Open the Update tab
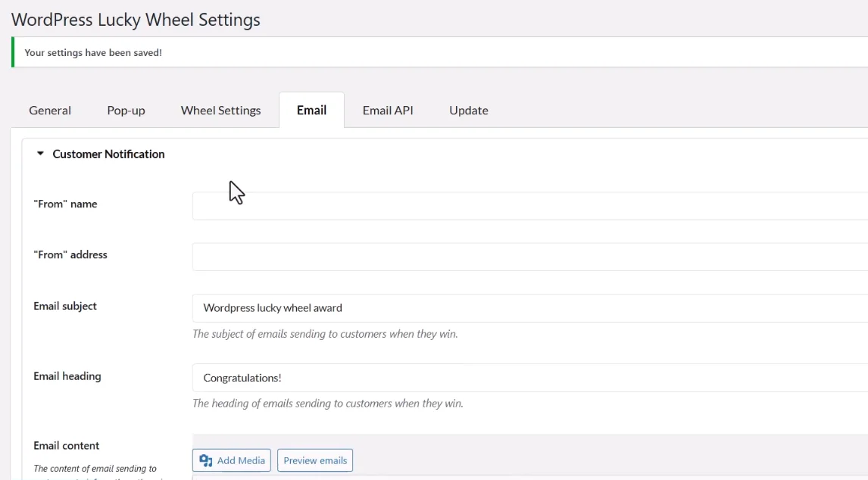 tap(468, 111)
